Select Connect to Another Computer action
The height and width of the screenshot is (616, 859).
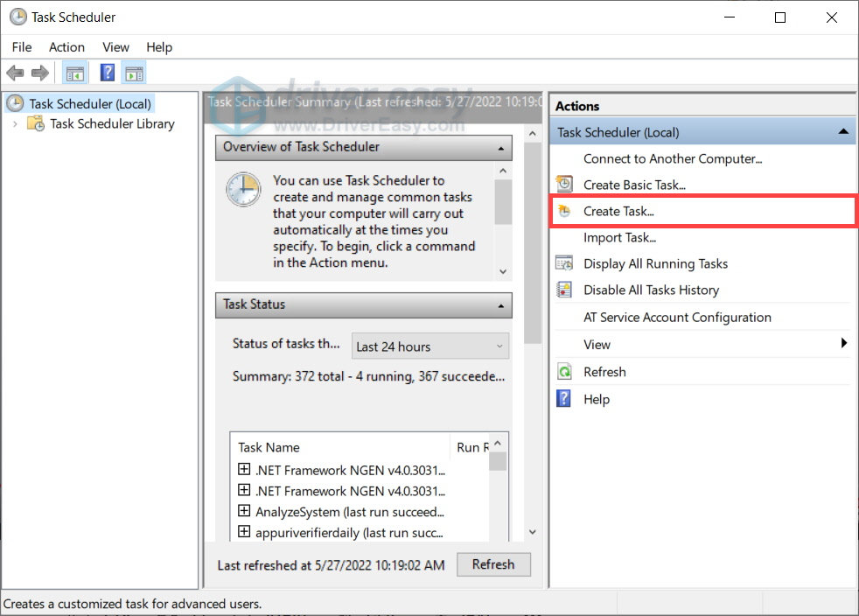click(x=673, y=158)
